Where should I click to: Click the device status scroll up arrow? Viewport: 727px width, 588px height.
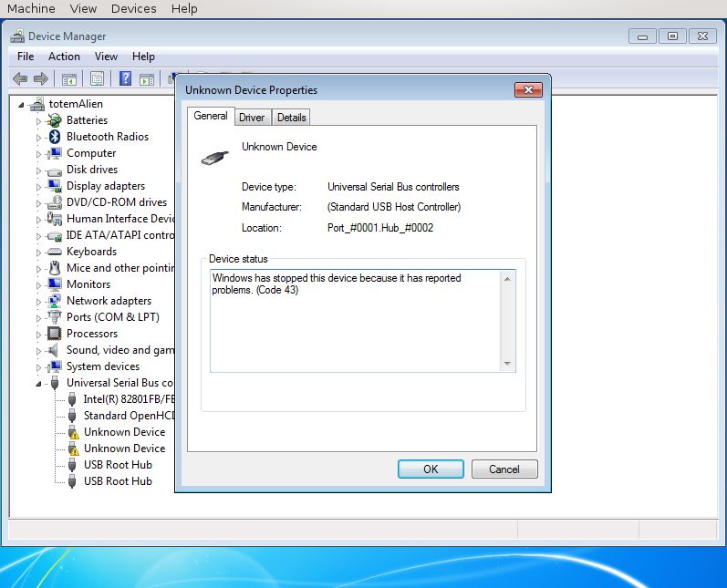coord(507,279)
